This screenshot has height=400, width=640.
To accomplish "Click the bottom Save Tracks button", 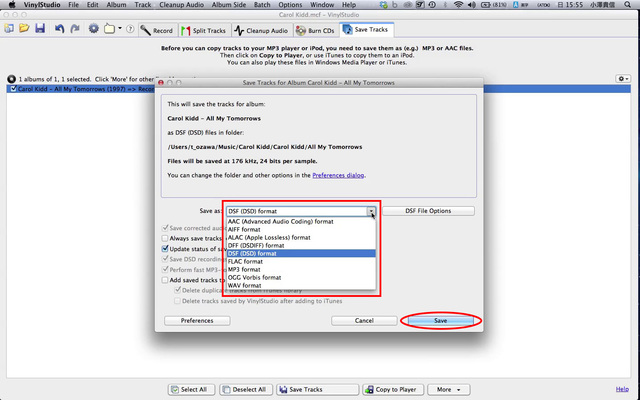I will tap(318, 389).
